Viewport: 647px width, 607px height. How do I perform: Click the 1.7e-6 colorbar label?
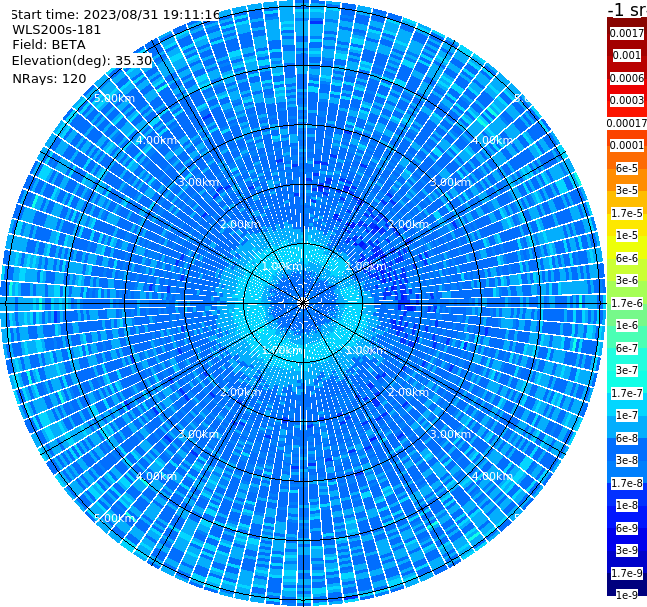coord(627,303)
